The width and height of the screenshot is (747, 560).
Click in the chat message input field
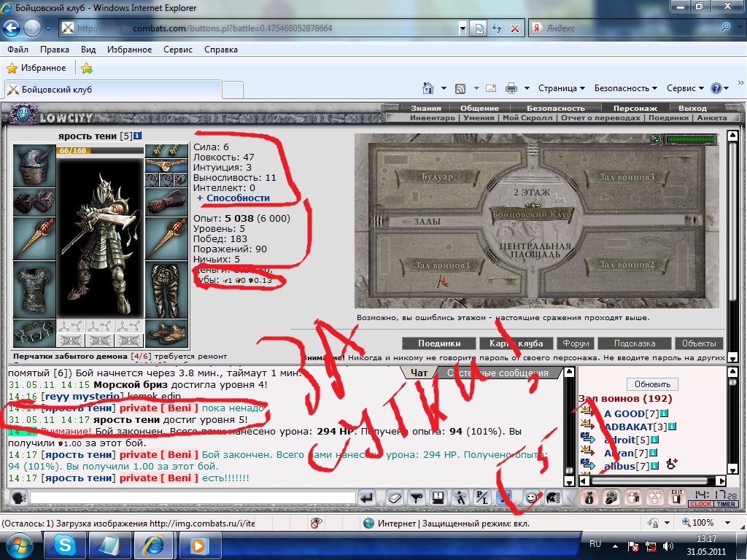193,498
